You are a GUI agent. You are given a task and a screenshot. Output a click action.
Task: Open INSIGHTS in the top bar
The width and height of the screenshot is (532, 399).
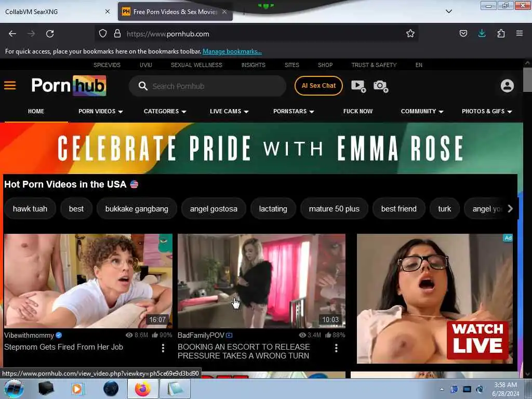pos(254,65)
